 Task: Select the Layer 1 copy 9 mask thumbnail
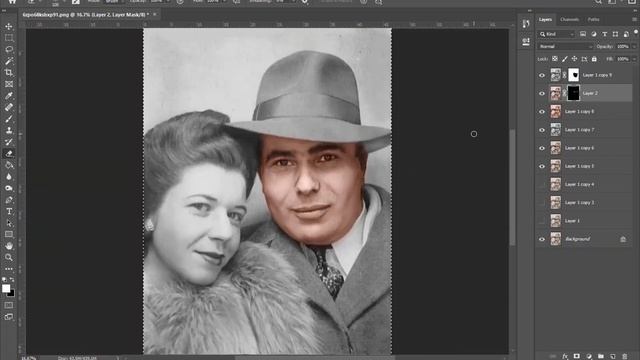pos(573,75)
